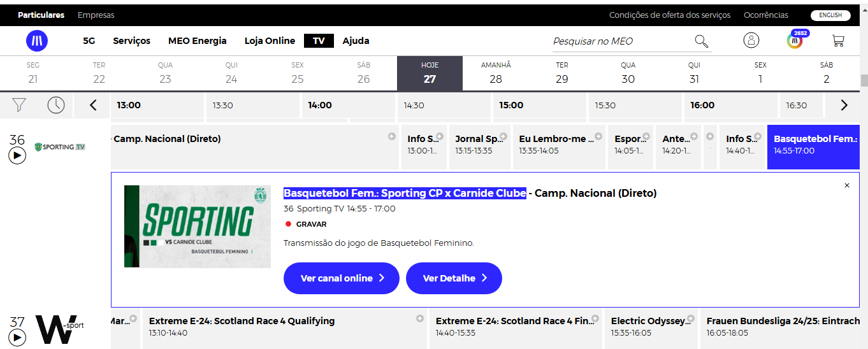Click plus icon on Eu Lembro-me programme
This screenshot has width=868, height=349.
point(598,136)
